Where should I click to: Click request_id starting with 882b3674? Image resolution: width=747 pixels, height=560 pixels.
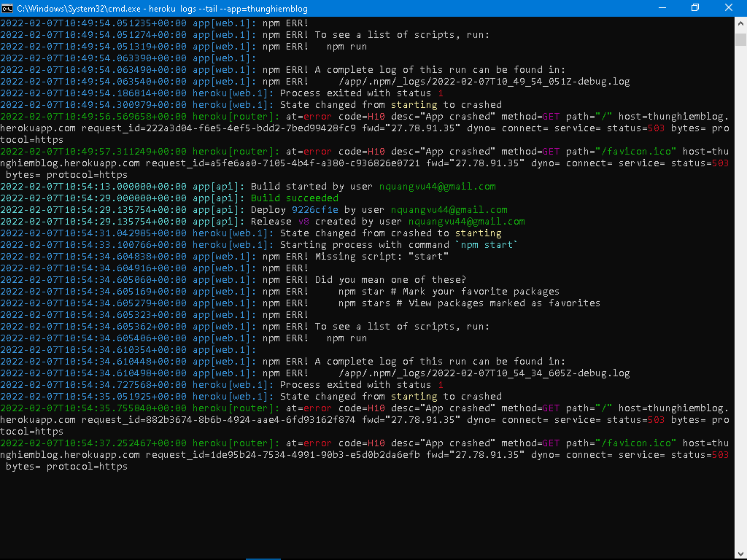pyautogui.click(x=219, y=420)
